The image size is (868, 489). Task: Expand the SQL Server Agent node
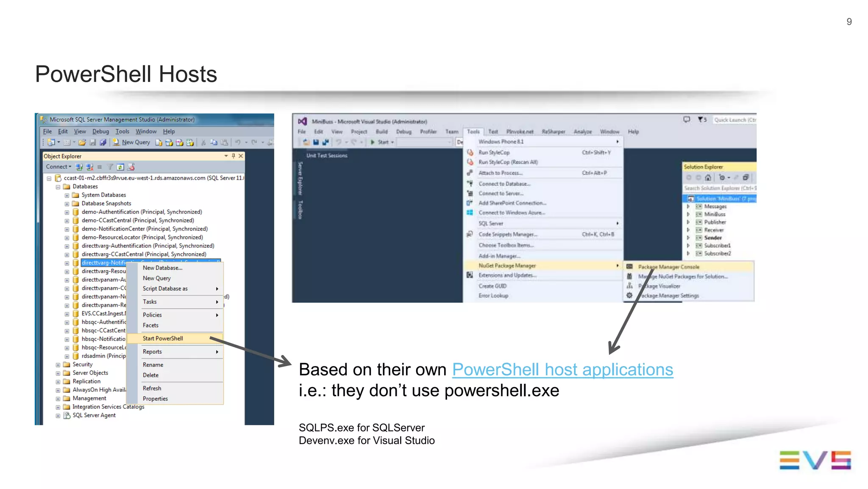58,416
